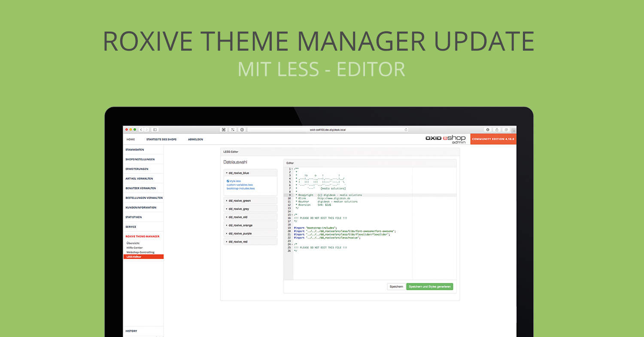This screenshot has width=644, height=337.
Task: Click the OXID eShop admin logo
Action: click(x=445, y=139)
